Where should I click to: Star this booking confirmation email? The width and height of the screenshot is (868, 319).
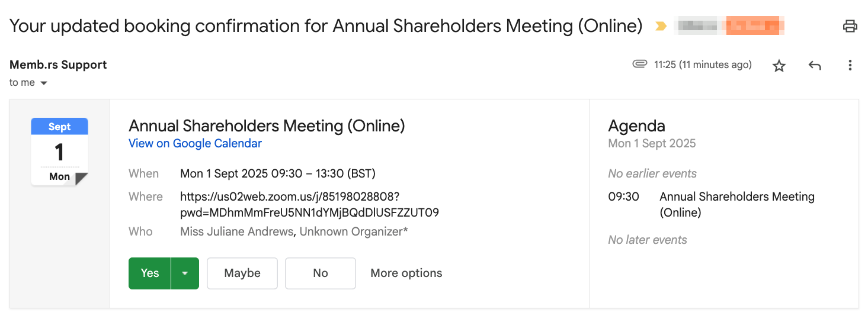click(x=779, y=66)
